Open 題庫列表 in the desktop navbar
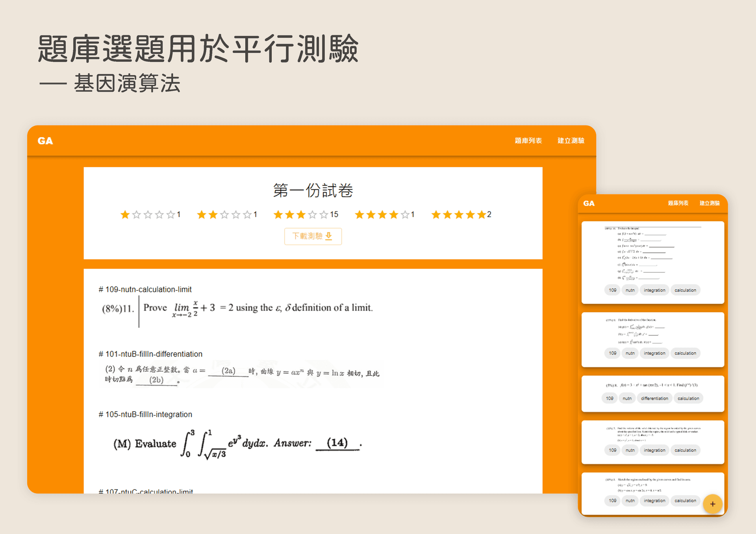This screenshot has width=756, height=534. click(x=528, y=140)
